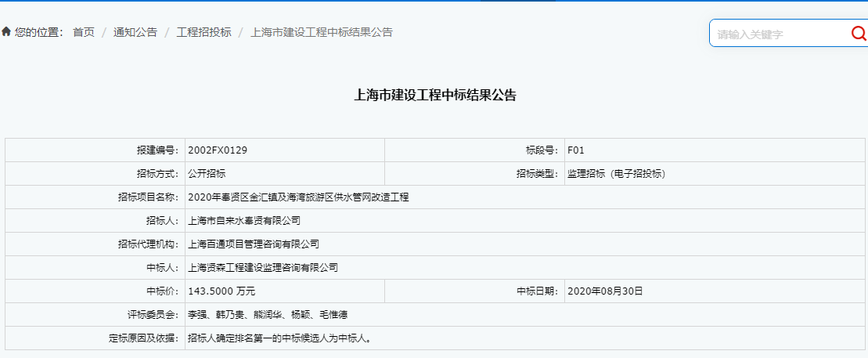Click the home icon in breadcrumb

(x=6, y=32)
